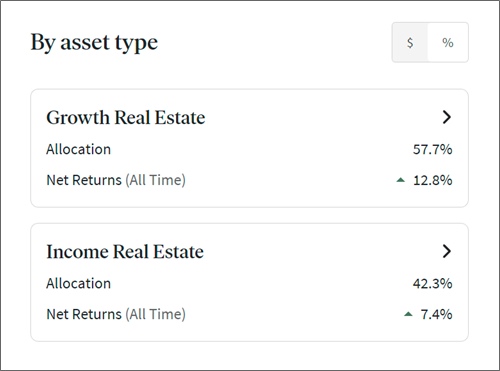This screenshot has width=500, height=371.
Task: Open the Income Real Estate card title
Action: [125, 251]
